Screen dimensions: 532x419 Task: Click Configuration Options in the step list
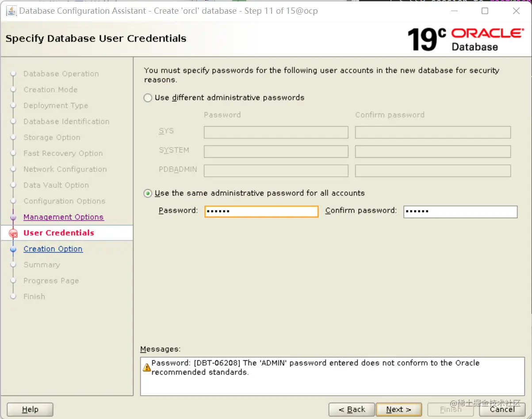[x=65, y=201]
